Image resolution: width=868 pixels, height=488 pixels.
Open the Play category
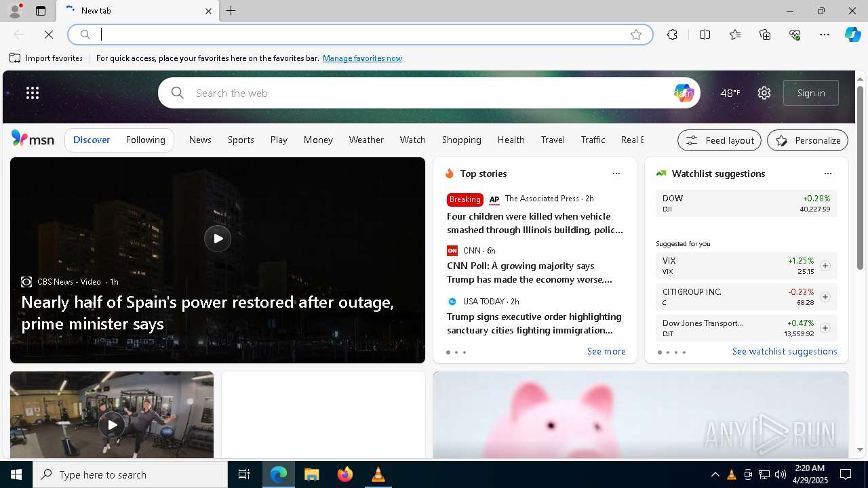279,140
